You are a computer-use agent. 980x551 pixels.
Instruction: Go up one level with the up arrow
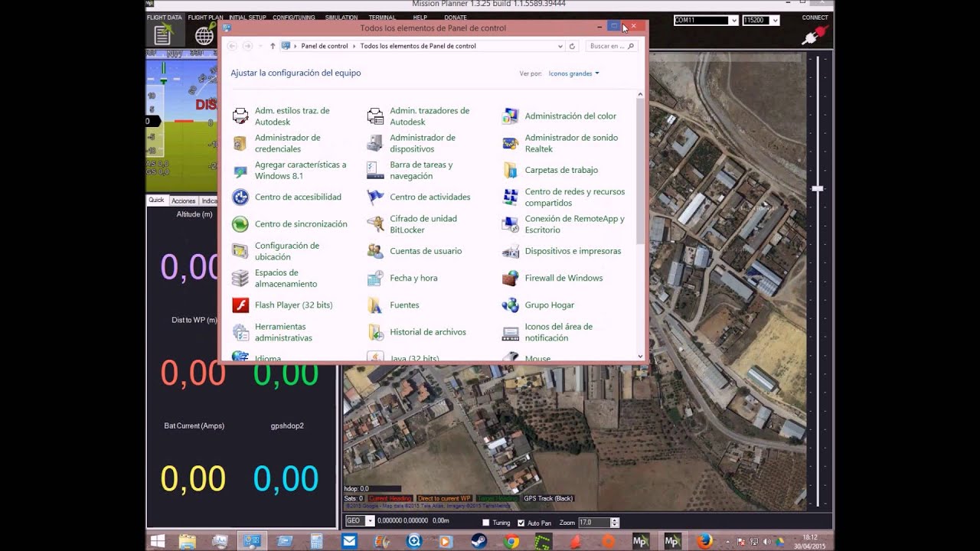[273, 46]
